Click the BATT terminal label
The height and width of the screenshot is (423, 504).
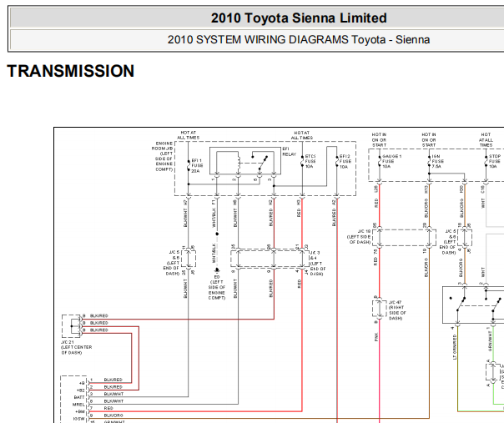(x=79, y=397)
